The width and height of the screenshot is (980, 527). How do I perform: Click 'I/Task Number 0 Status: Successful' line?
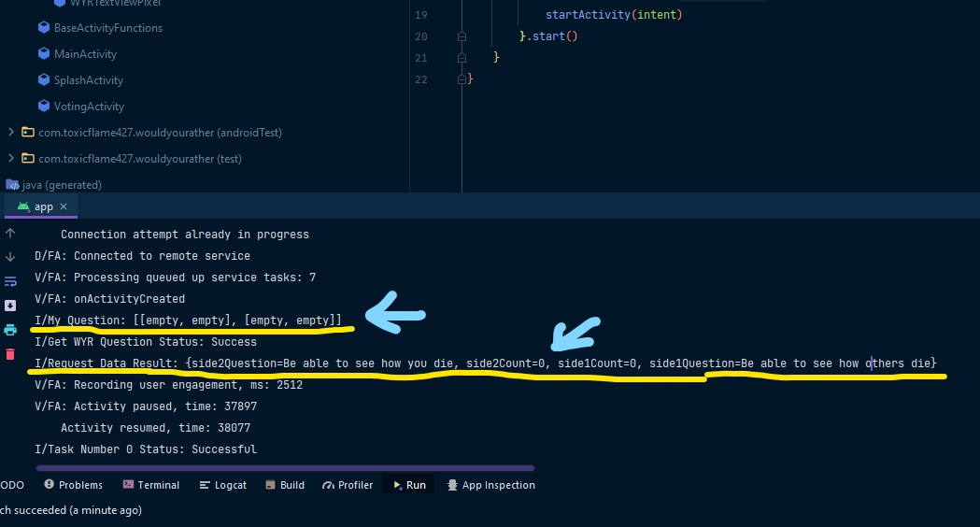pos(146,449)
